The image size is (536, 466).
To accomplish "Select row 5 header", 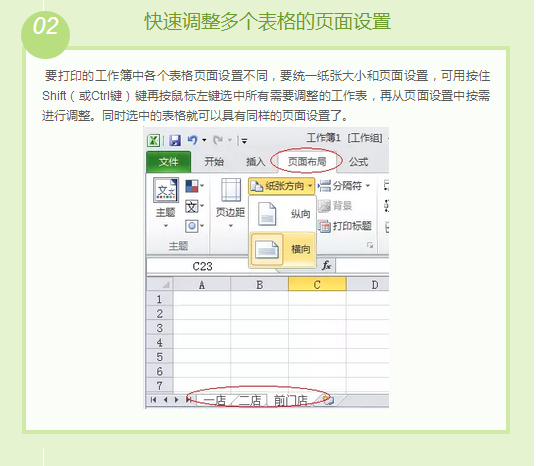I will point(160,357).
